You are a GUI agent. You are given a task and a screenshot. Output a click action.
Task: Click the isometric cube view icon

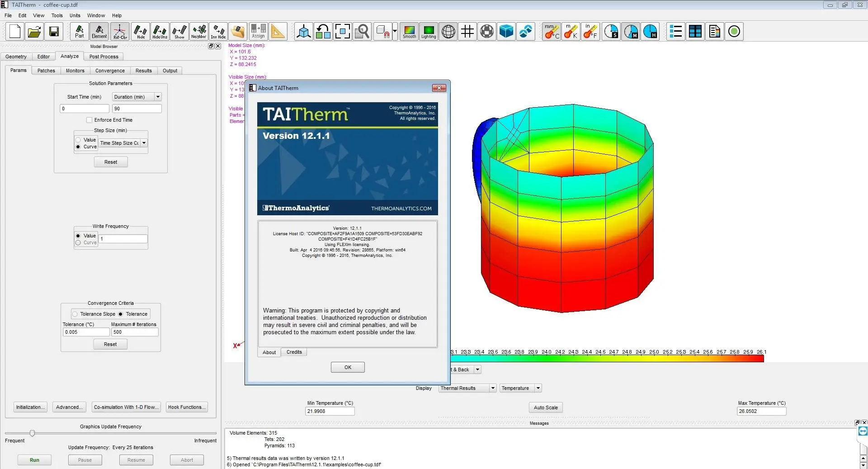pyautogui.click(x=303, y=32)
